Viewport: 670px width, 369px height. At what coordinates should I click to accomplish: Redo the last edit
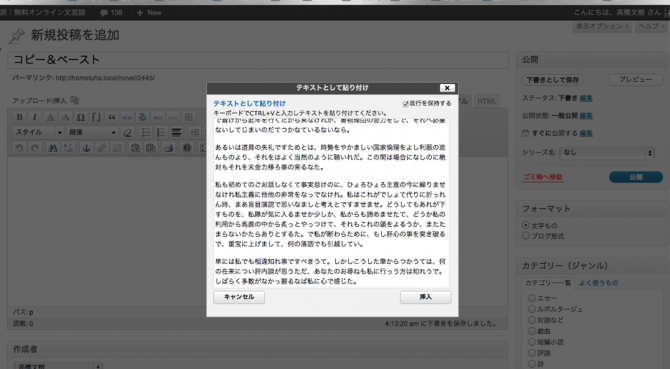(35, 148)
